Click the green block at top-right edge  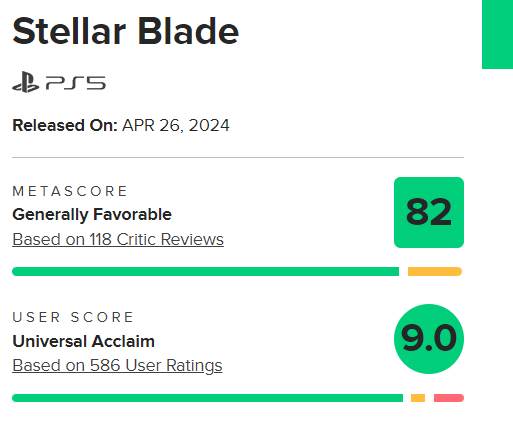coord(497,34)
